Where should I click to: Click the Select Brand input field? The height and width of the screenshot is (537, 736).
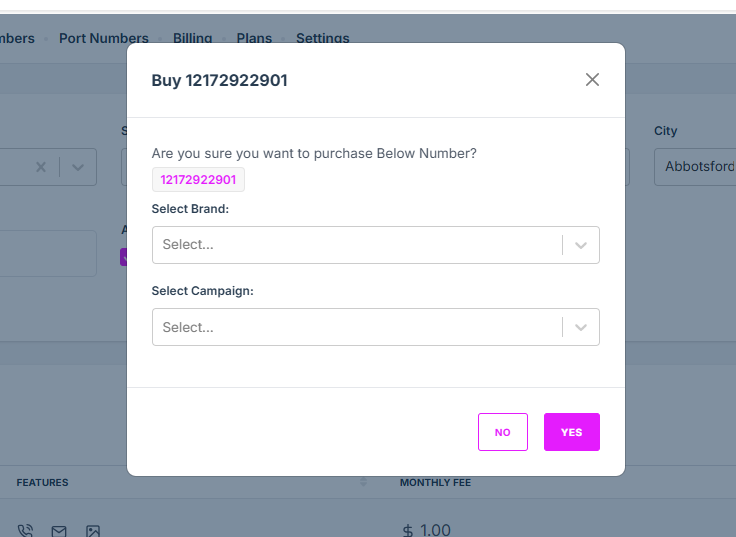(355, 245)
